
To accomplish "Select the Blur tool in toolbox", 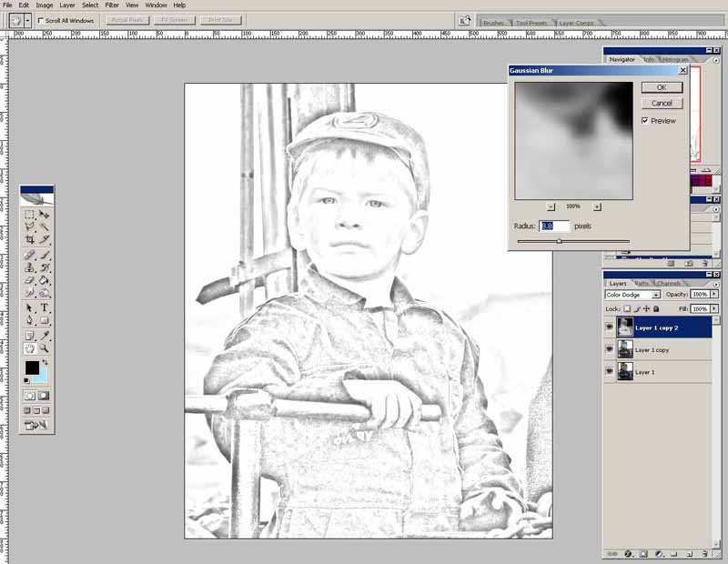I will pos(30,293).
